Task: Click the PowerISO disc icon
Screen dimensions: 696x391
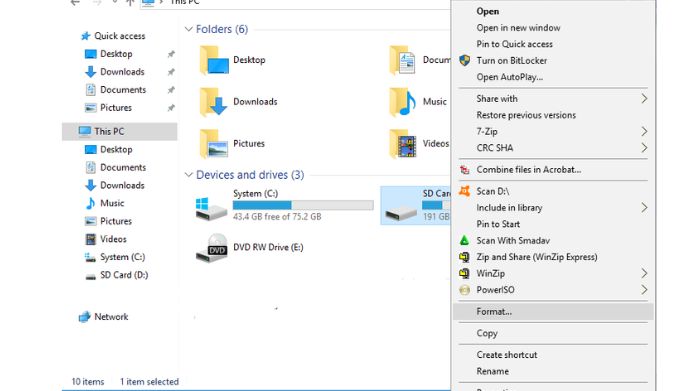Action: (464, 290)
